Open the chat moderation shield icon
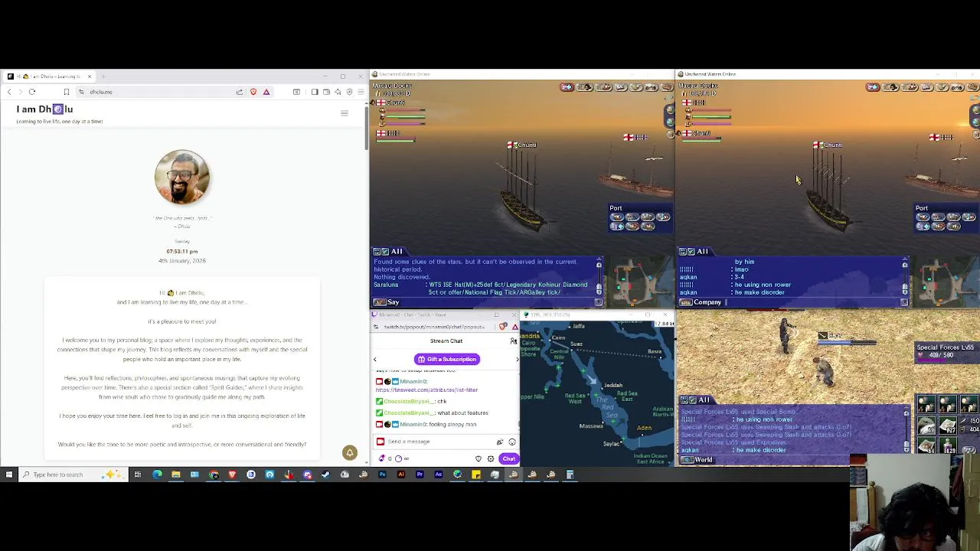The width and height of the screenshot is (980, 551). point(479,459)
